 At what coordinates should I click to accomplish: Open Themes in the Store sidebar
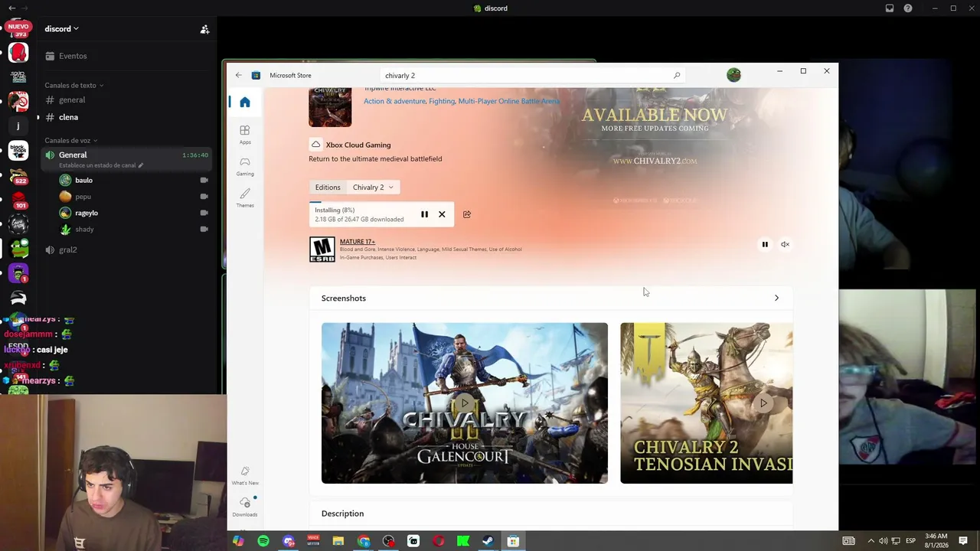point(245,198)
